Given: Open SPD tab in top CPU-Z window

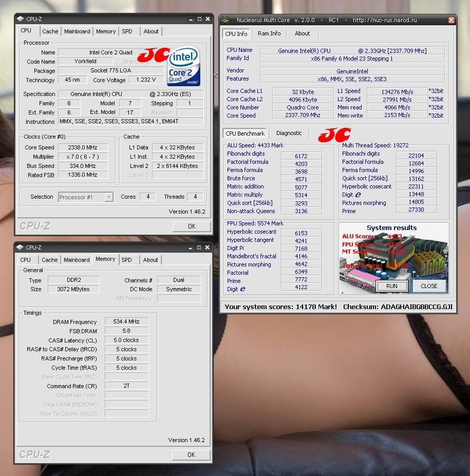Looking at the screenshot, I should point(127,31).
